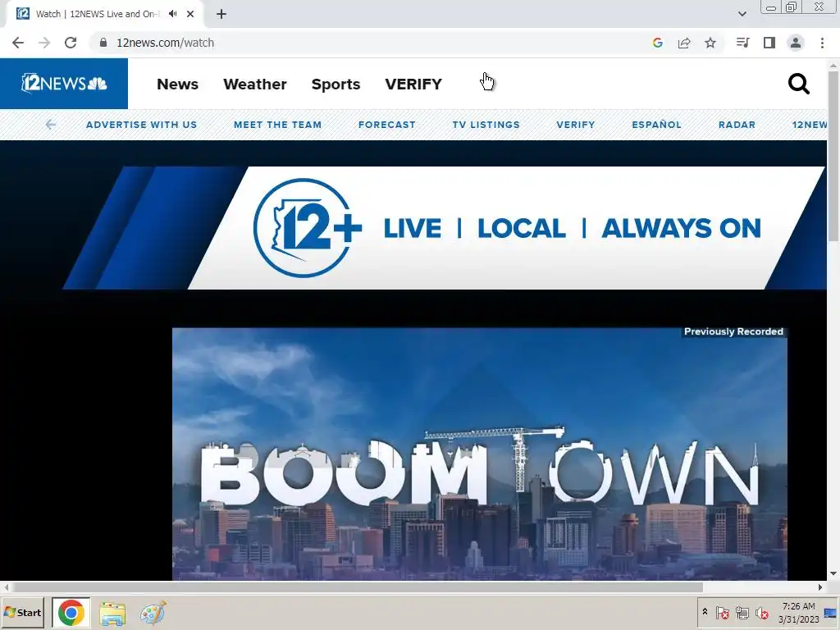This screenshot has width=840, height=630.
Task: Click the muted volume tray icon
Action: (761, 612)
